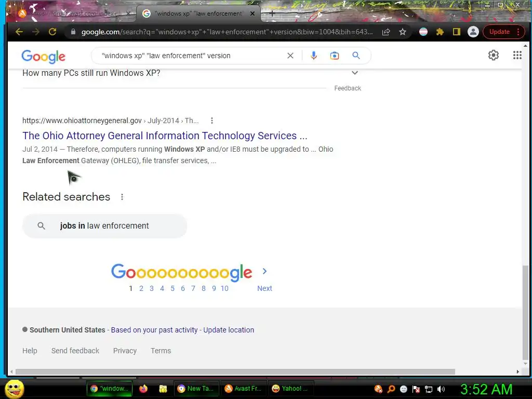
Task: Open the Help footer link
Action: pos(30,351)
